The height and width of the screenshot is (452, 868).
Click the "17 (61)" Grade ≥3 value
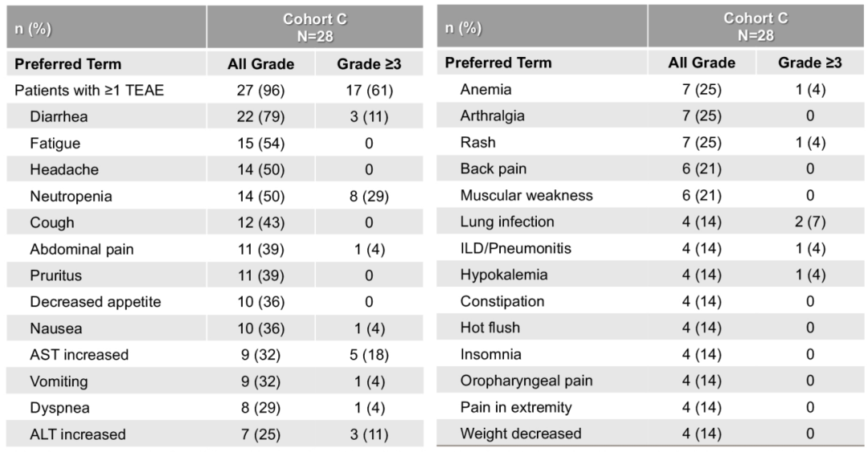(369, 90)
